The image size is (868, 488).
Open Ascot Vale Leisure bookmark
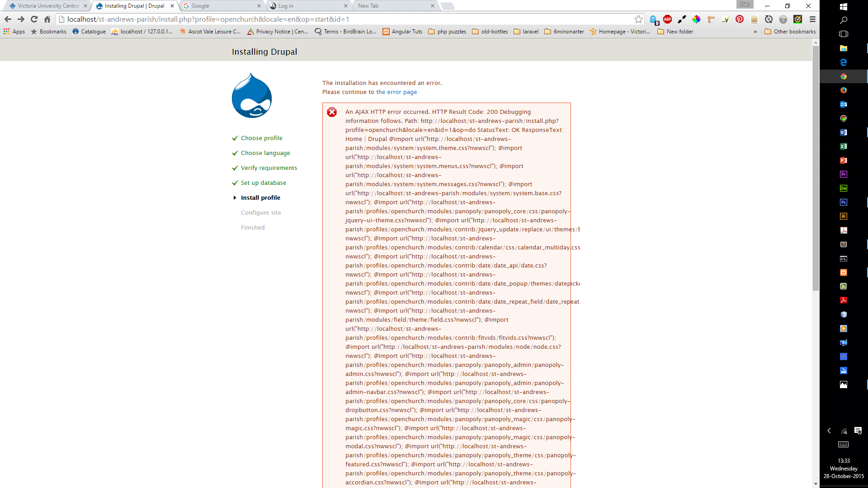click(210, 32)
